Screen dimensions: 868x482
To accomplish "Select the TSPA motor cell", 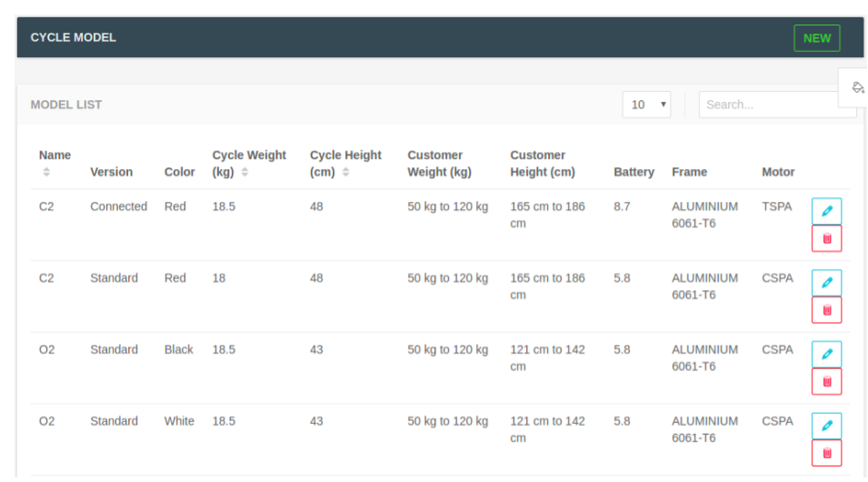I will pyautogui.click(x=777, y=206).
